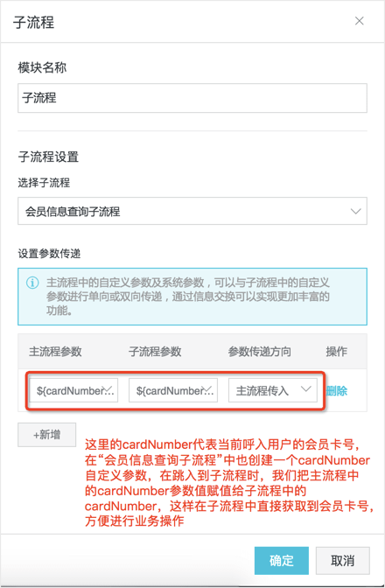The height and width of the screenshot is (588, 385).
Task: Click the 参数传递方向 column header
Action: coord(259,352)
